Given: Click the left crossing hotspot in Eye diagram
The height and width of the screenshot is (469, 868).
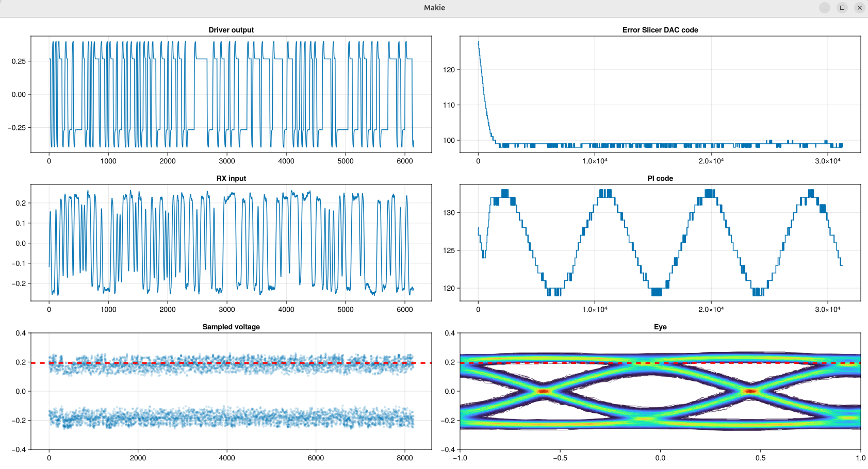Looking at the screenshot, I should [543, 391].
